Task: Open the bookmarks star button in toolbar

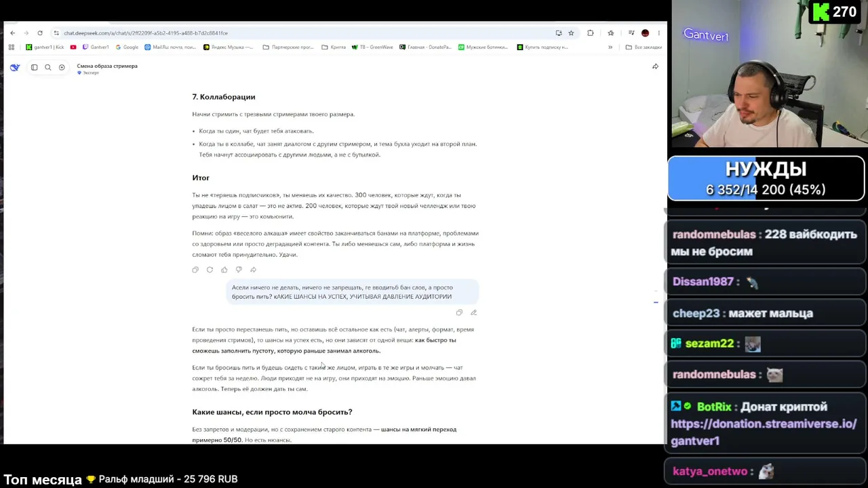Action: coord(610,33)
